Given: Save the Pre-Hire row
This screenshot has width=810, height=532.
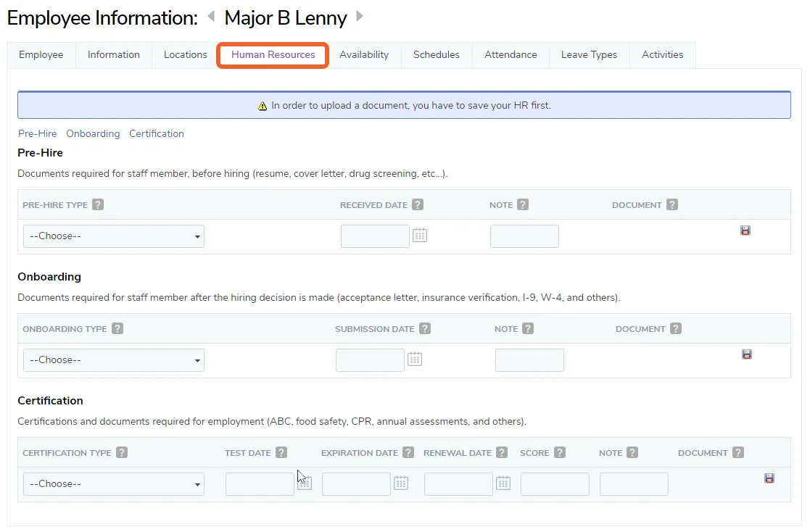Looking at the screenshot, I should pos(745,230).
